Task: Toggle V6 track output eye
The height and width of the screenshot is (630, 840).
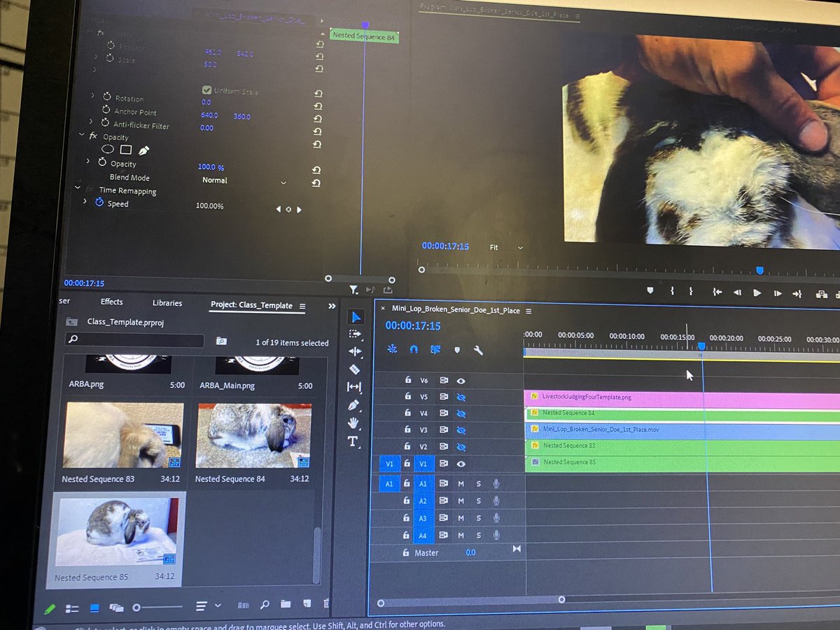Action: point(461,381)
